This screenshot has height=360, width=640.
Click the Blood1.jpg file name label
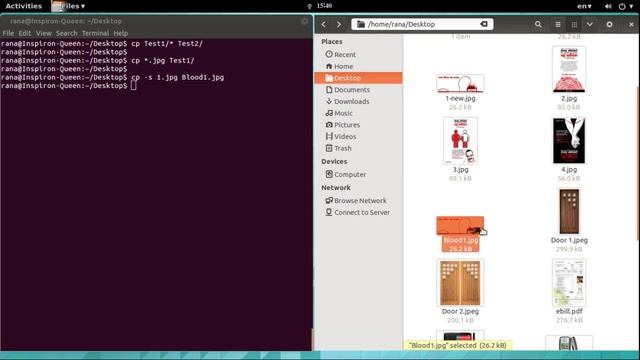(460, 240)
